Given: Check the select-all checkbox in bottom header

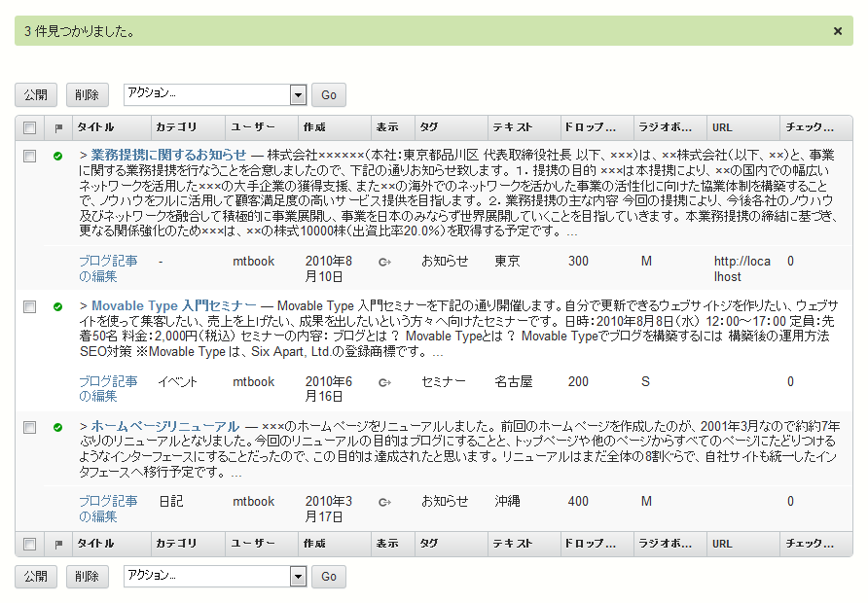Looking at the screenshot, I should pos(30,545).
